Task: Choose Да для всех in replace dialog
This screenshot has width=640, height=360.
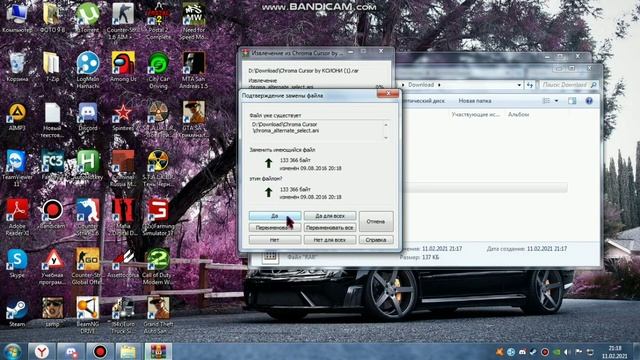Action: pyautogui.click(x=330, y=216)
